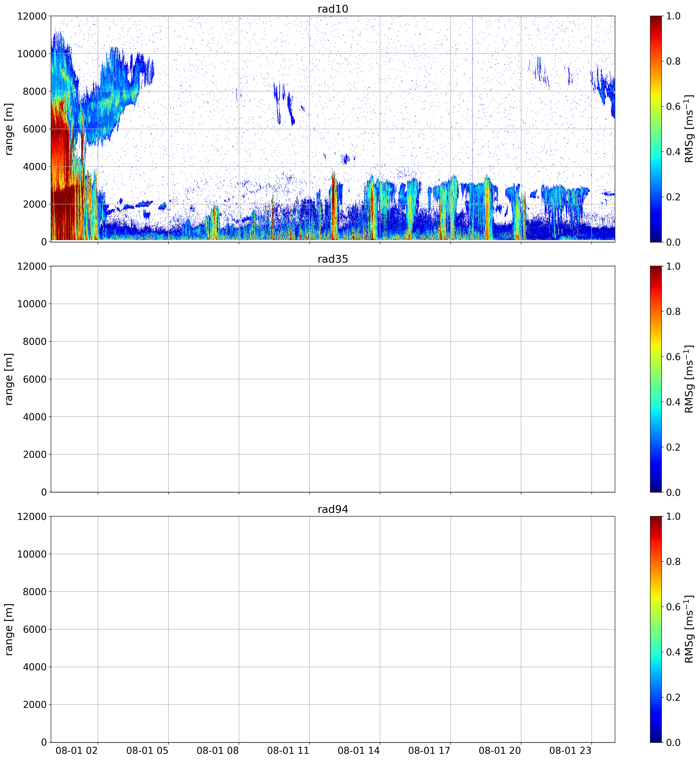Click the RMSg [ms⁻¹] label beside rad94 colorbar
Screen dimensions: 700x760
(689, 629)
